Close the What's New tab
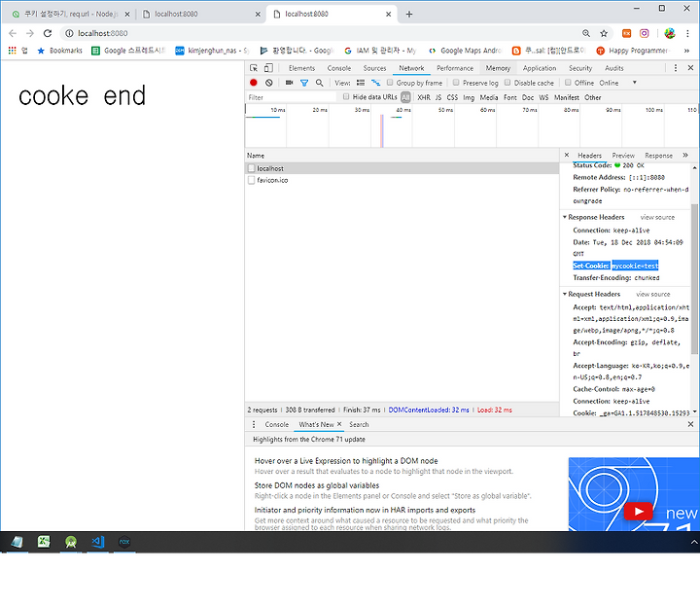Viewport: 700px width, 607px height. tap(339, 424)
